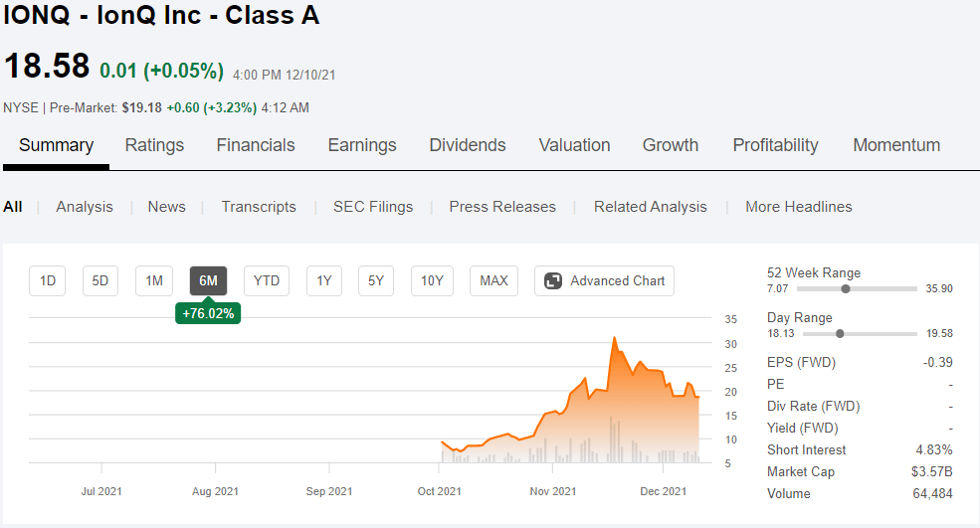Click the Advanced Chart expand icon
Image resolution: width=980 pixels, height=528 pixels.
[553, 281]
